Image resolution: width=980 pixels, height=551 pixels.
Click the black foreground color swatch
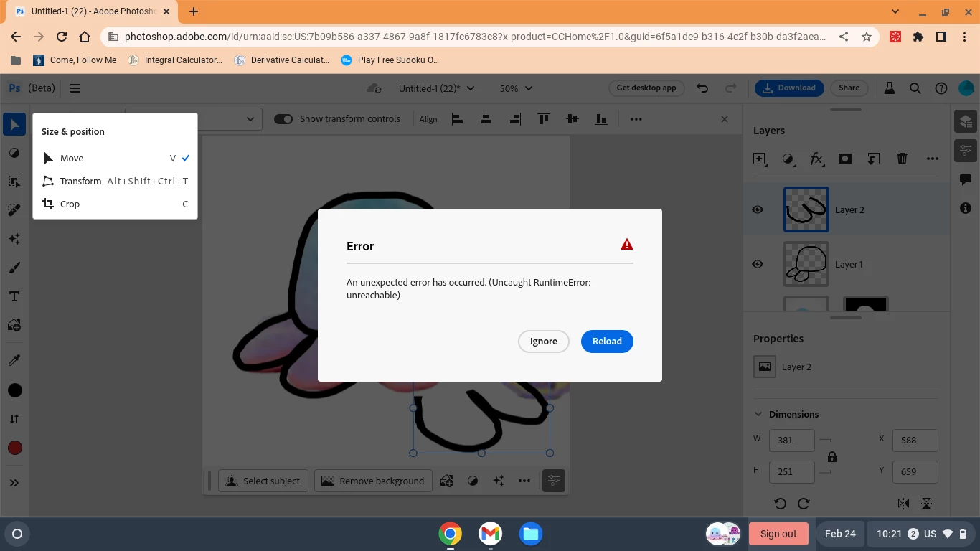(x=14, y=390)
